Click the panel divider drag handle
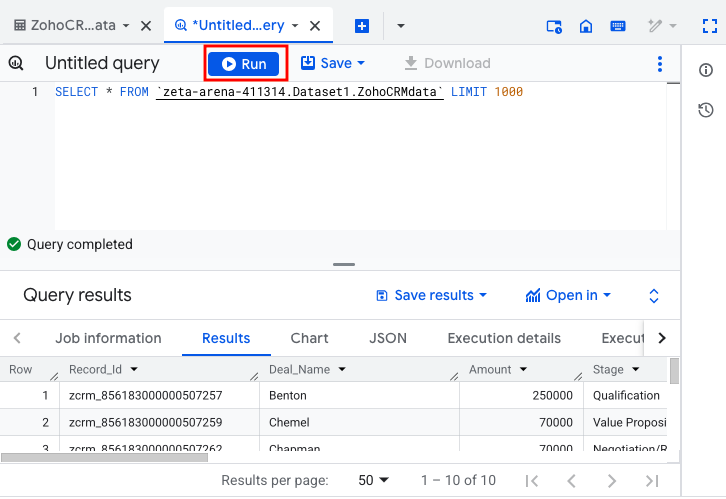This screenshot has height=499, width=726. 344,264
